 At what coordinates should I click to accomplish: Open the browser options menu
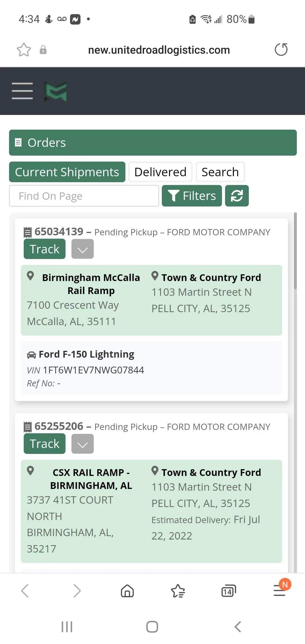pyautogui.click(x=280, y=591)
